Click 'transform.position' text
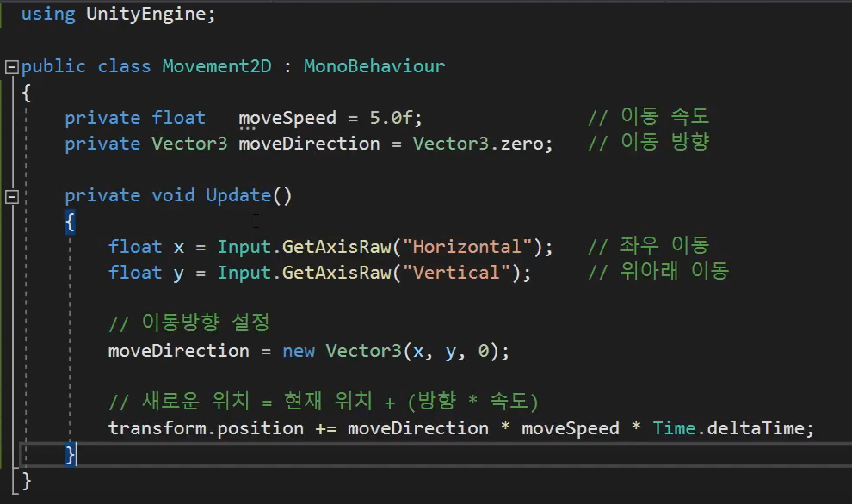 pos(206,428)
